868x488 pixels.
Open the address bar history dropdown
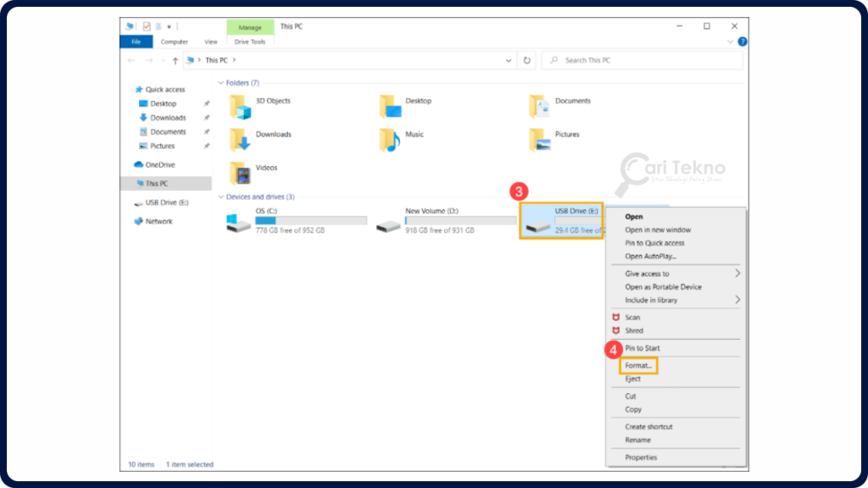coord(508,60)
